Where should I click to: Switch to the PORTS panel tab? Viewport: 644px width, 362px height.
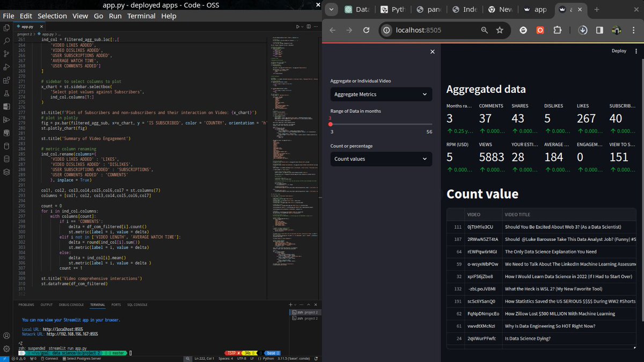pyautogui.click(x=116, y=305)
